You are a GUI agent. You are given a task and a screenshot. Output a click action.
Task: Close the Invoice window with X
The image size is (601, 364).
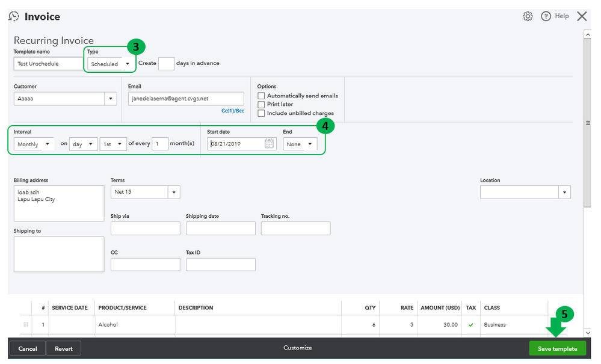point(582,16)
